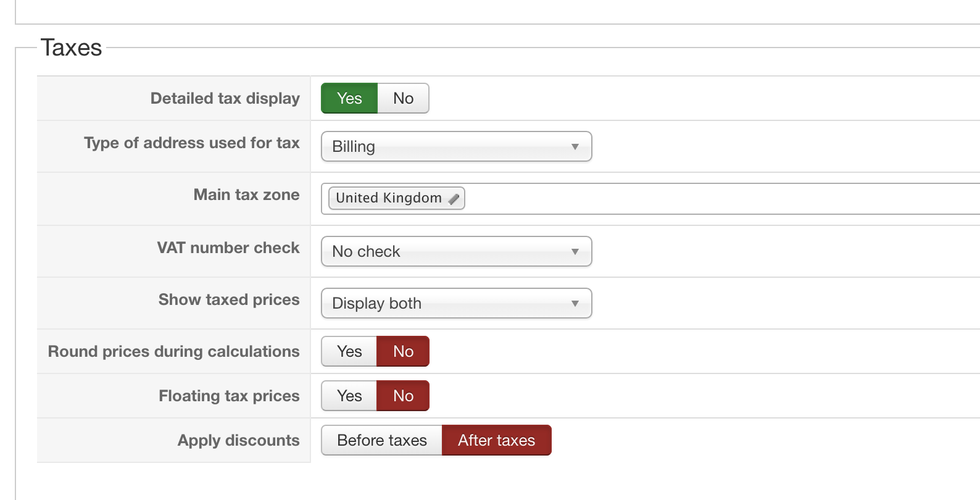
Task: Click the Taxes section heading
Action: click(71, 48)
